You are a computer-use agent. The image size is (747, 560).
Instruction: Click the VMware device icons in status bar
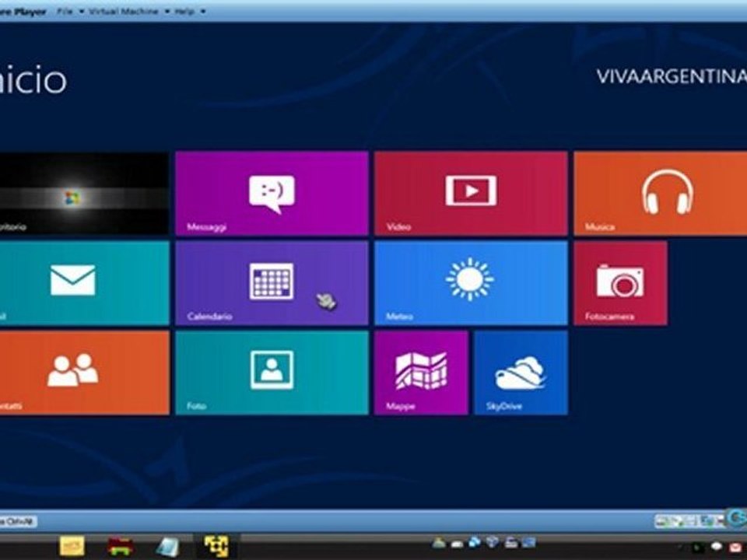click(689, 521)
